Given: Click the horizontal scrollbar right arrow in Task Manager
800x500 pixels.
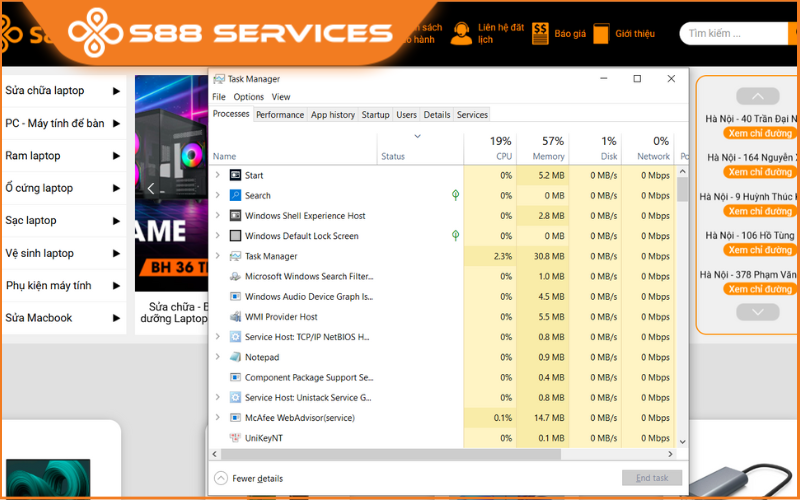Looking at the screenshot, I should 670,454.
